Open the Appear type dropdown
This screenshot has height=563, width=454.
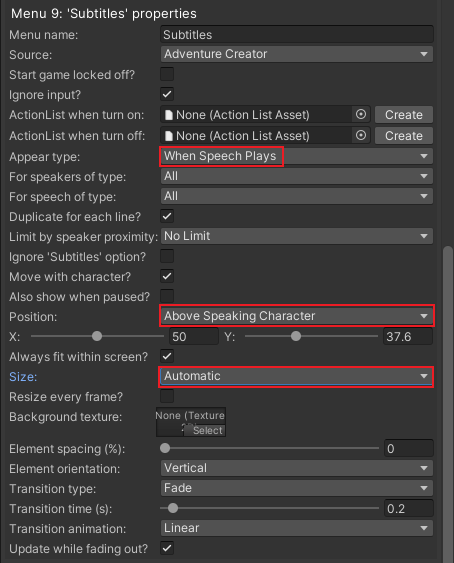tap(297, 156)
